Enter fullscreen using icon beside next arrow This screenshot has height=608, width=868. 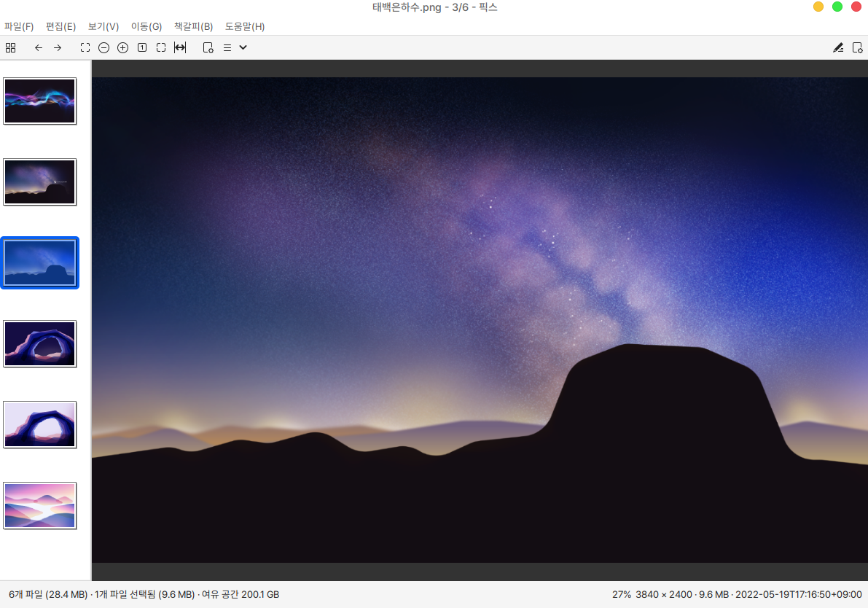pos(85,47)
